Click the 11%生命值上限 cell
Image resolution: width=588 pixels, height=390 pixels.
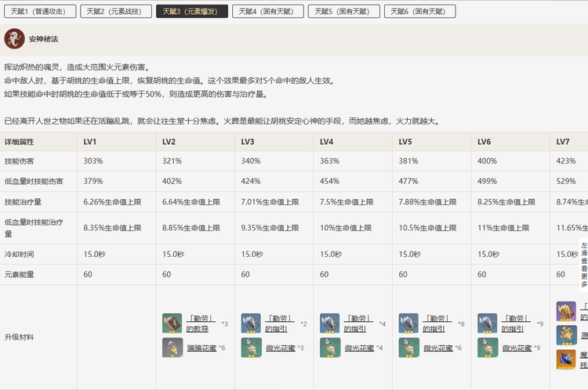point(503,228)
